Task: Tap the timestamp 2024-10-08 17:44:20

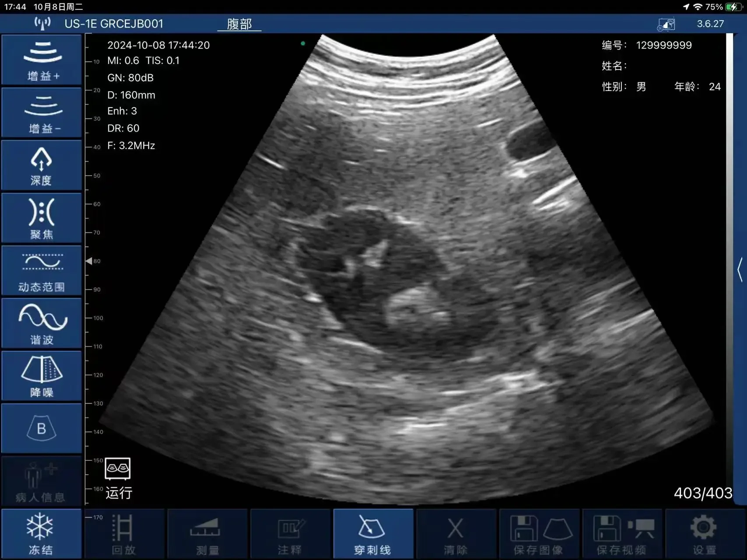Action: coord(158,45)
